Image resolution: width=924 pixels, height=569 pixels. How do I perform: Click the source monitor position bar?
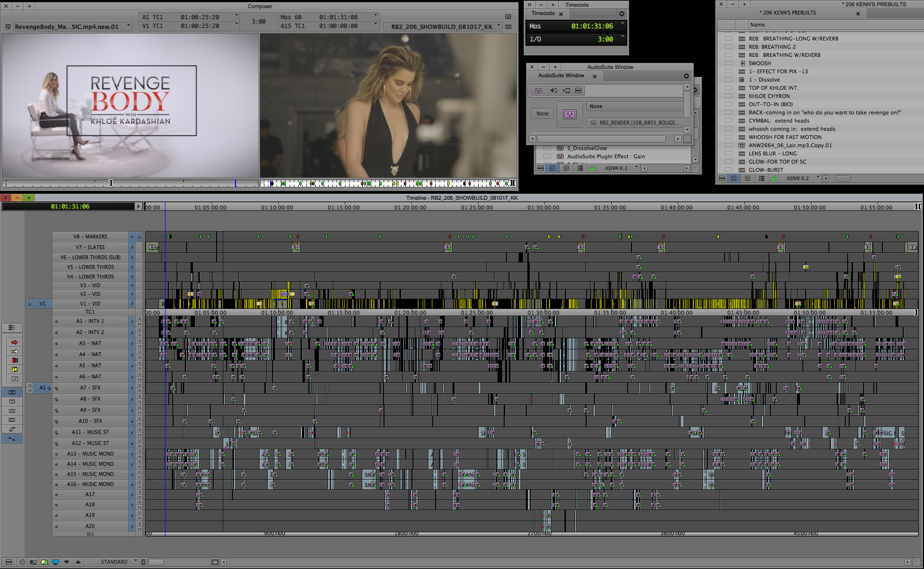pyautogui.click(x=130, y=183)
